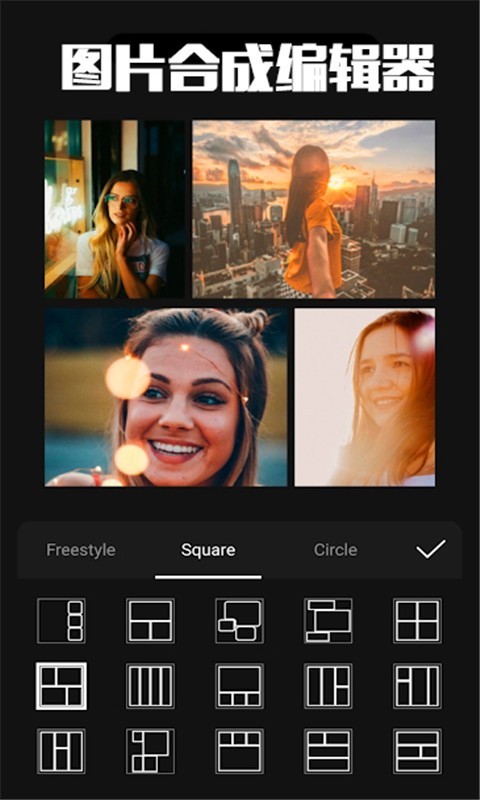Tap the bottom-right portrait photo

click(x=365, y=397)
